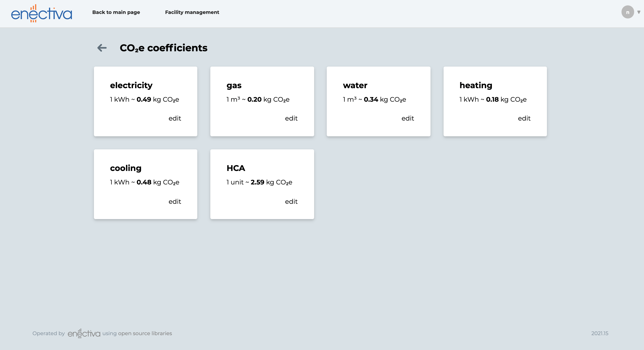Expand the user menu dropdown arrow
Screen dimensions: 644x350
pyautogui.click(x=639, y=12)
